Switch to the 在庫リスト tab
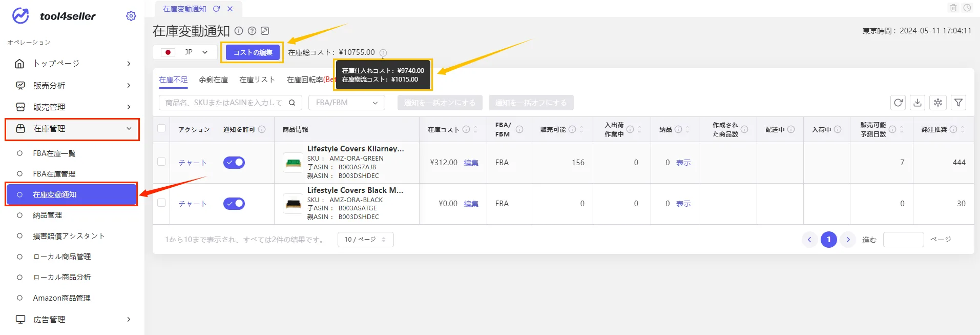The width and height of the screenshot is (980, 335). (257, 80)
